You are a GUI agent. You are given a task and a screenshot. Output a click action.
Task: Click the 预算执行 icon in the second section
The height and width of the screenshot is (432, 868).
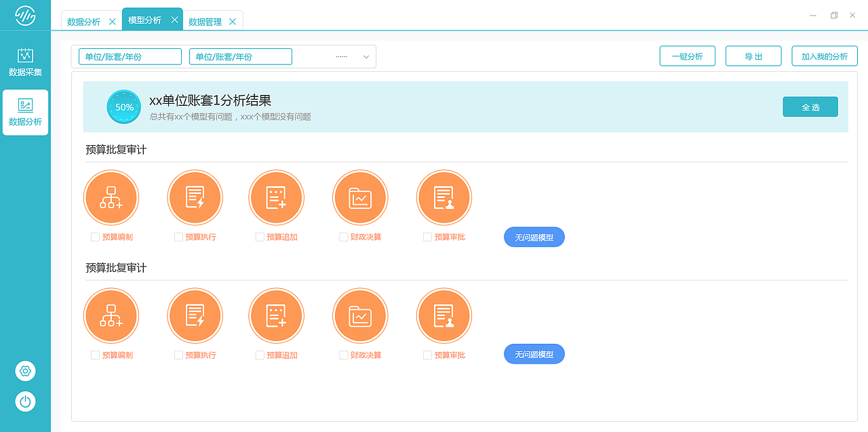click(x=195, y=316)
